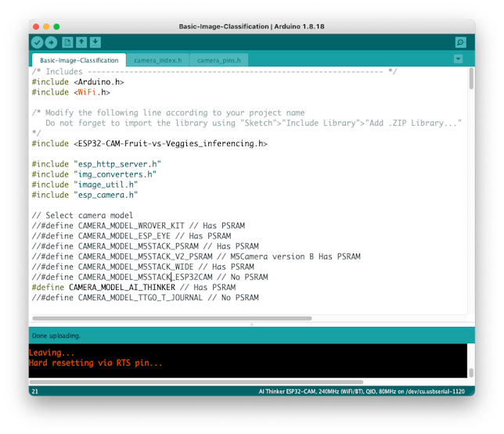Maximize the window with the green button
Viewport: 504px width, 434px height.
[56, 27]
